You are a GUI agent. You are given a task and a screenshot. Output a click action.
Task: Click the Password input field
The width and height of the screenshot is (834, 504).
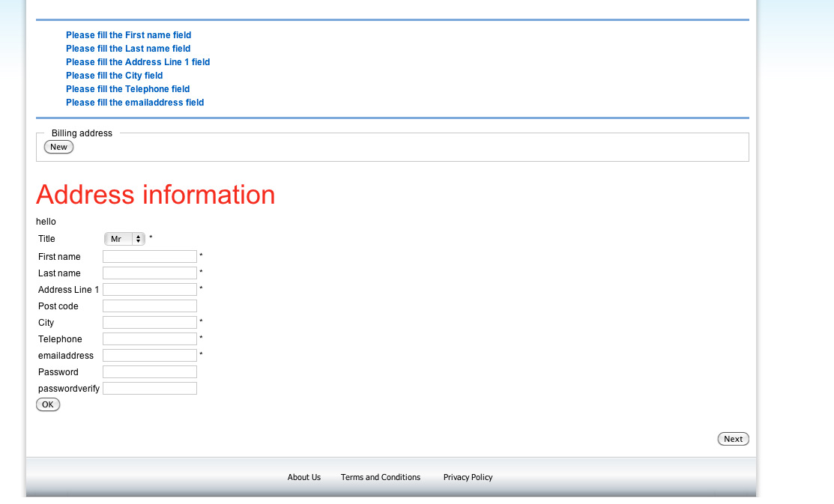[149, 371]
